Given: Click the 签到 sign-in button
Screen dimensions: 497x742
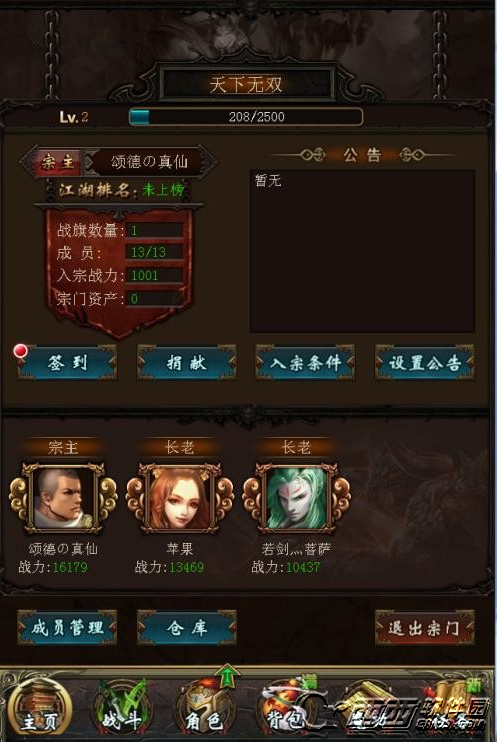Looking at the screenshot, I should click(67, 362).
